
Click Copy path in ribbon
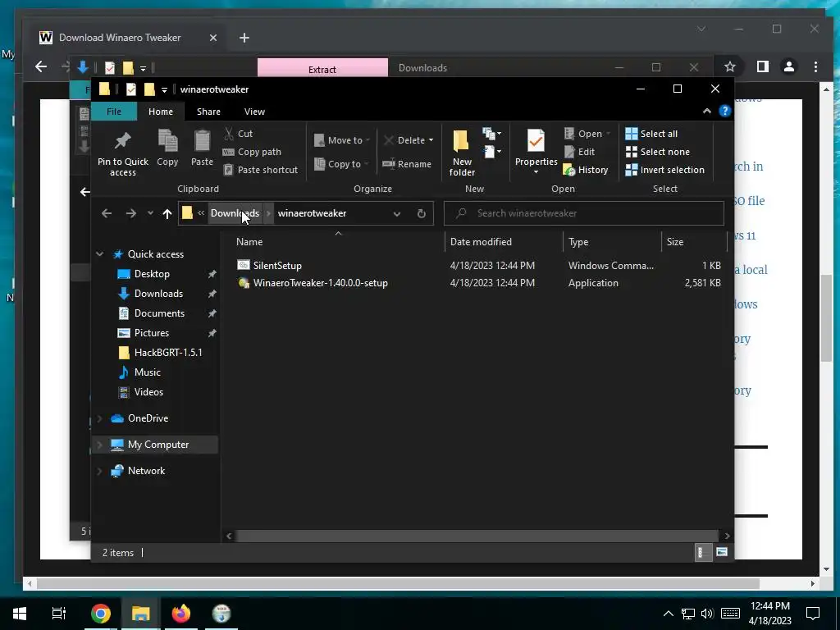pyautogui.click(x=252, y=152)
